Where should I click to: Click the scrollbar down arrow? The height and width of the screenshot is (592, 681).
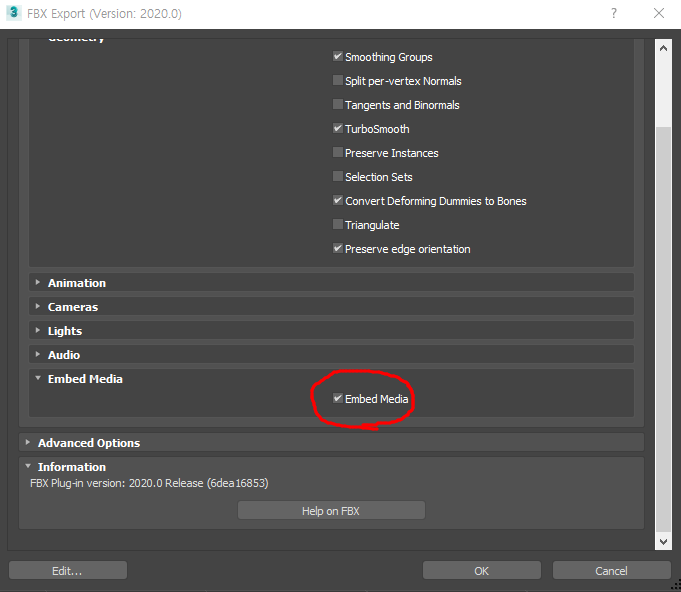click(663, 541)
